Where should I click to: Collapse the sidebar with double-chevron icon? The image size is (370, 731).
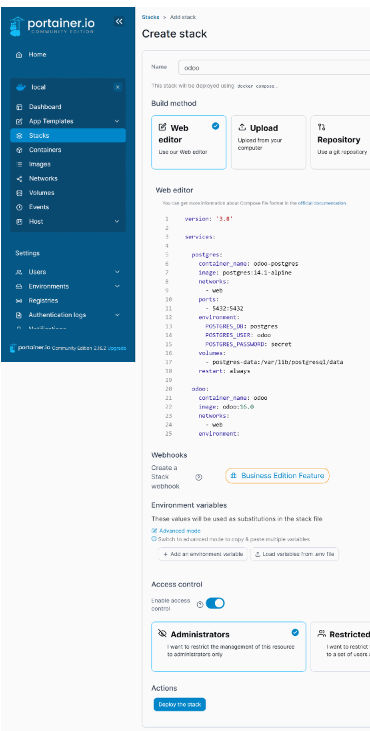[x=119, y=21]
